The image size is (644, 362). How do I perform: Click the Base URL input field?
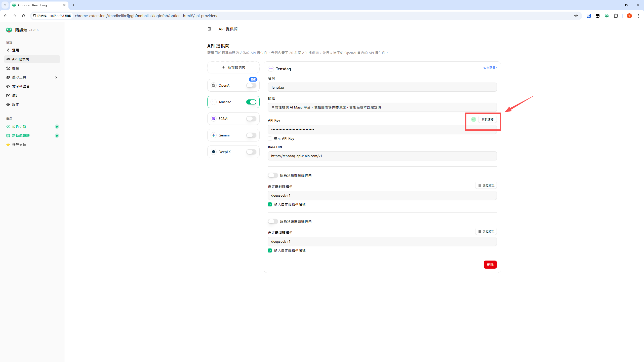[382, 156]
